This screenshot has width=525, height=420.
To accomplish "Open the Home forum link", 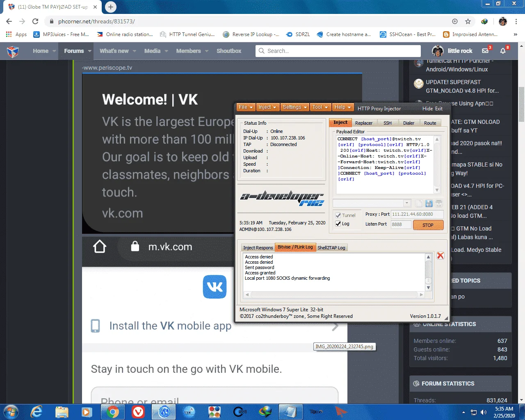I will (x=41, y=51).
